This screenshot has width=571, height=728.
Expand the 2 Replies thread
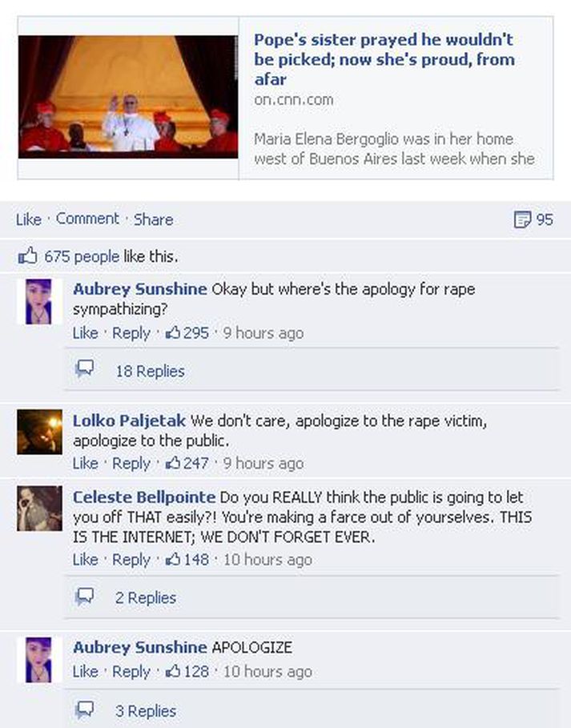146,597
